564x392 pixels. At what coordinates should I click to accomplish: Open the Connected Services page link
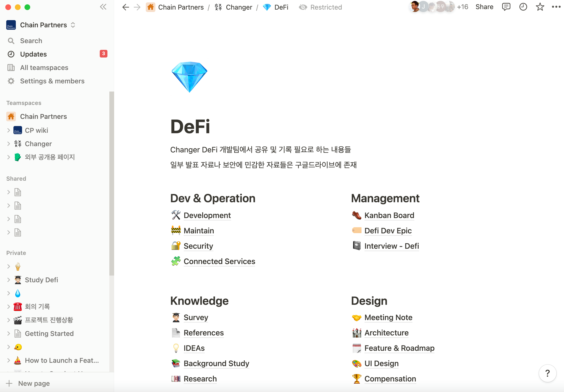[219, 261]
